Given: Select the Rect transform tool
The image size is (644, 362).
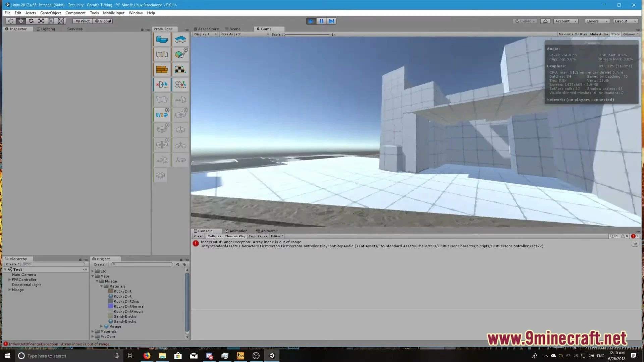Looking at the screenshot, I should pyautogui.click(x=51, y=21).
